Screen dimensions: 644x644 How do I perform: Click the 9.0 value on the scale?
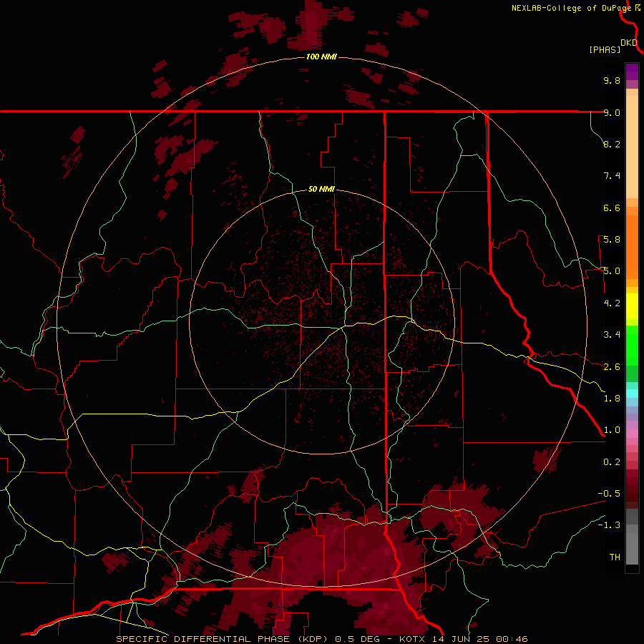click(x=612, y=112)
